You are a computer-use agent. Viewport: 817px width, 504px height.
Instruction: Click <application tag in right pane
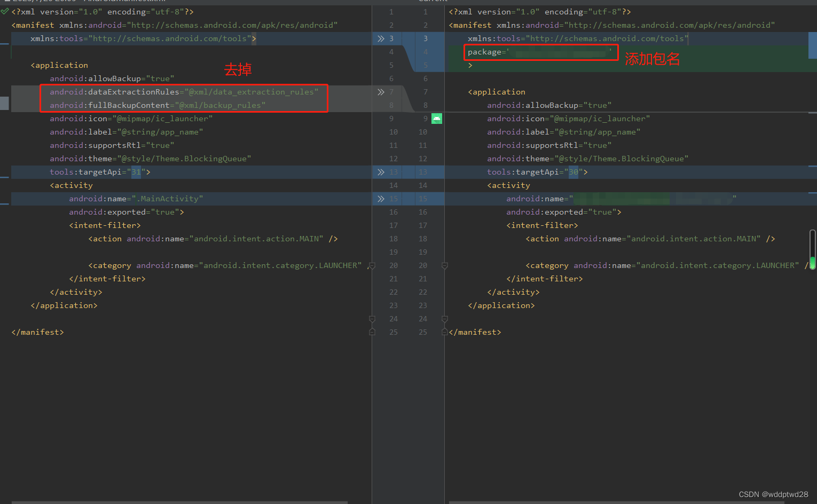pos(497,92)
